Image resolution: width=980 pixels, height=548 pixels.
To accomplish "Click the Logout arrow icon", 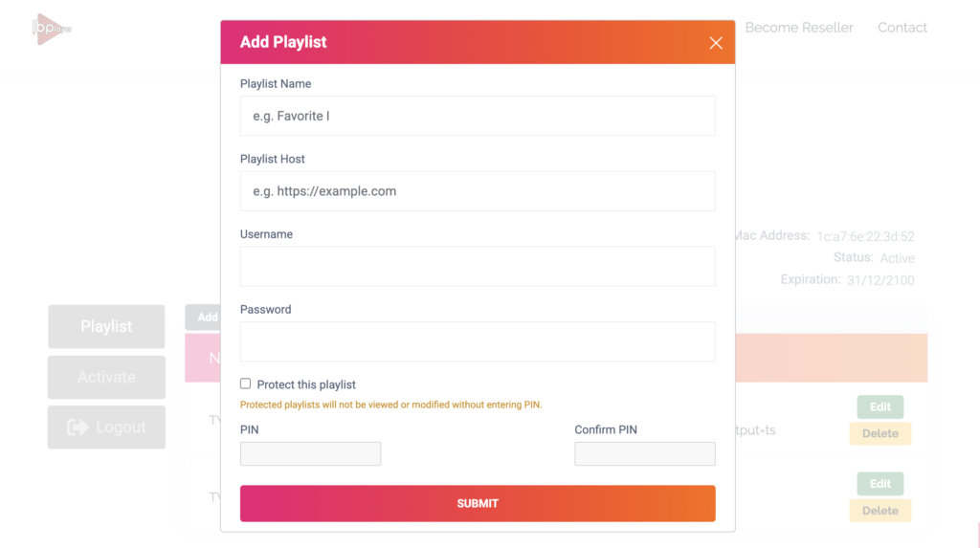I will tap(78, 427).
